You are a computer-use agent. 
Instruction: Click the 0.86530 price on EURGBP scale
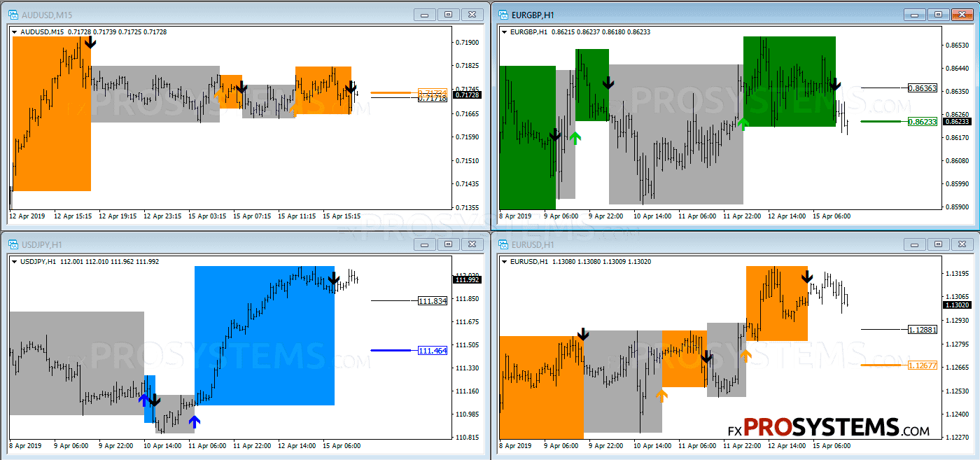tap(956, 46)
